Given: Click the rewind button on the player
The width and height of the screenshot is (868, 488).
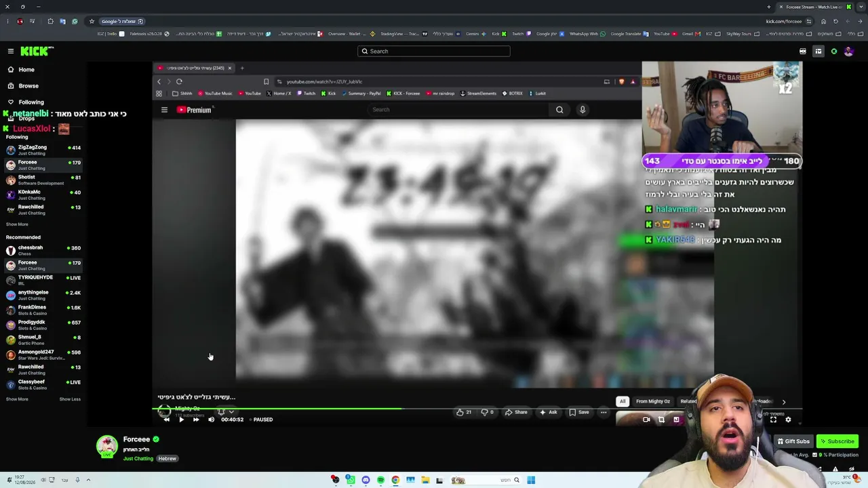Looking at the screenshot, I should click(166, 420).
